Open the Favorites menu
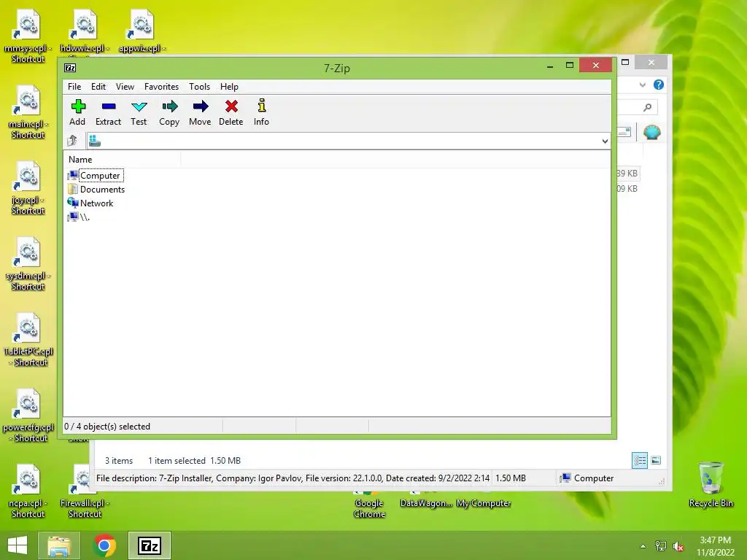This screenshot has width=747, height=560. (161, 87)
